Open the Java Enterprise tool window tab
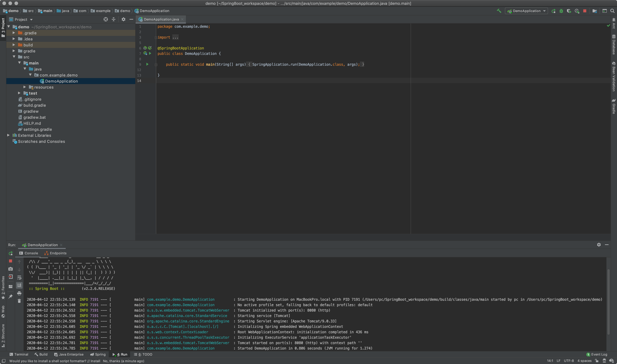This screenshot has height=364, width=617. pos(69,355)
